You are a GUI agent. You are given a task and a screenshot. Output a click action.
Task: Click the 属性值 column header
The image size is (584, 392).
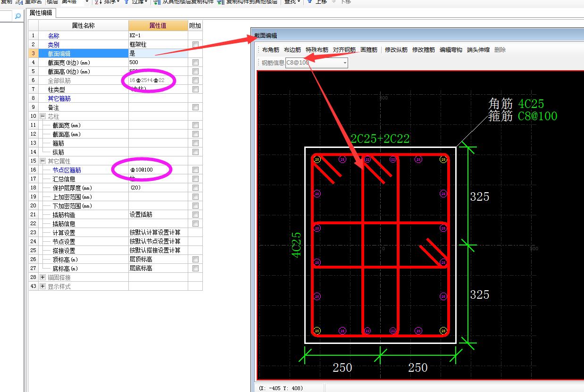point(158,25)
